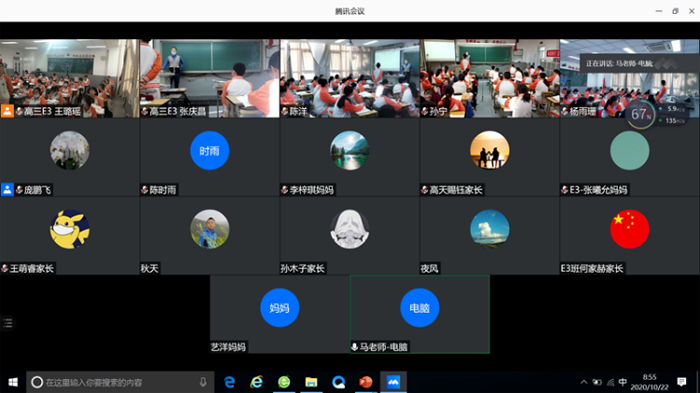Click the blue Q browser taskbar icon
The image size is (700, 393).
coord(338,382)
